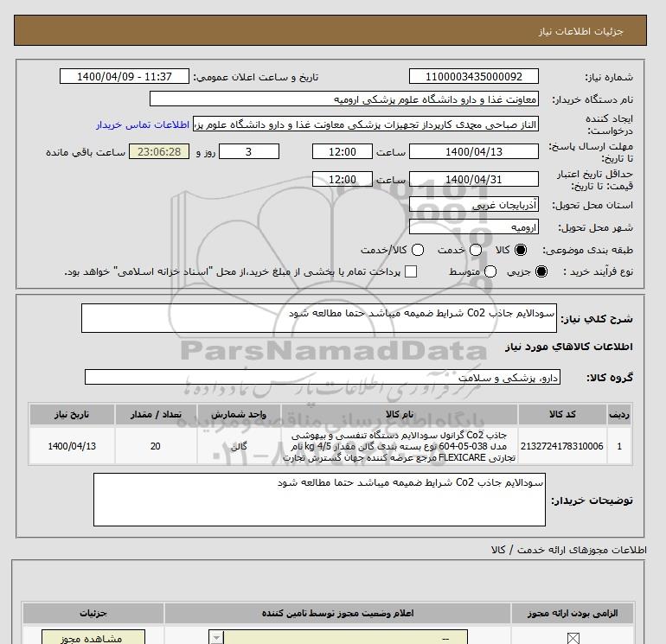Image resolution: width=666 pixels, height=644 pixels.
Task: Click the days remaining field showing 3
Action: coord(249,152)
